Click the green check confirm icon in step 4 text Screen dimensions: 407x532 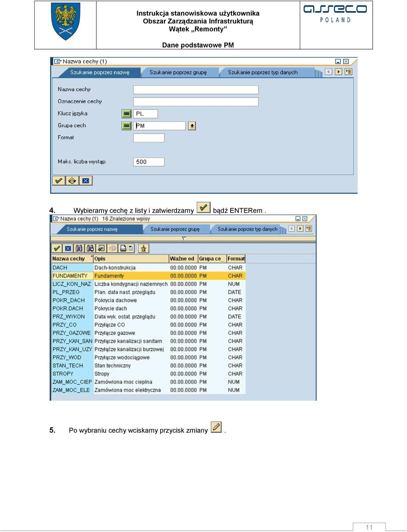pyautogui.click(x=203, y=208)
